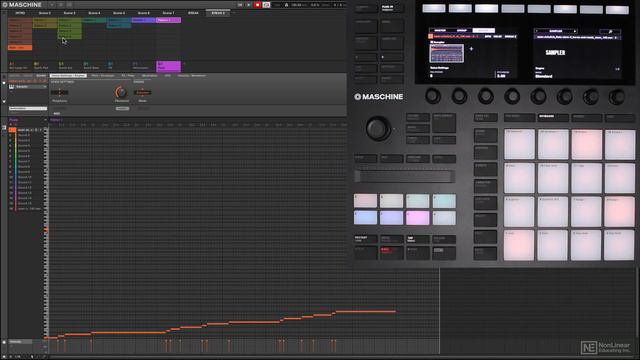Select the pink group A hardware button

click(x=365, y=201)
